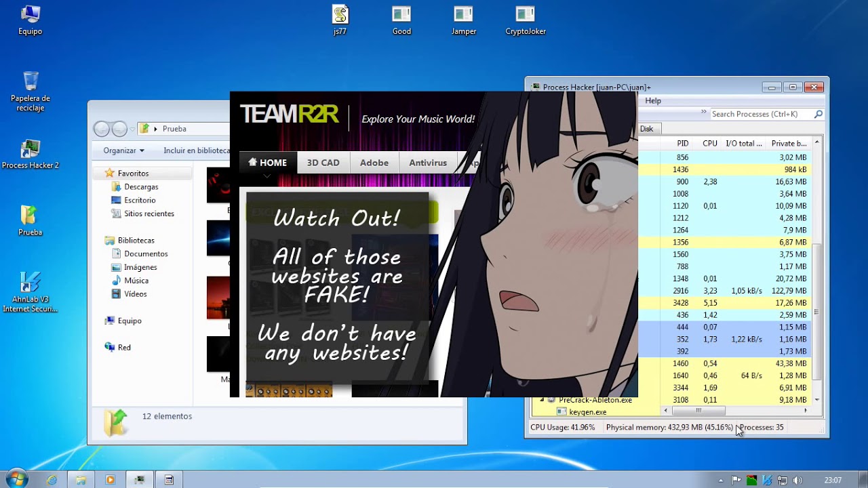Click the Process Hacker tray graph icon
The image size is (868, 488).
pos(751,481)
